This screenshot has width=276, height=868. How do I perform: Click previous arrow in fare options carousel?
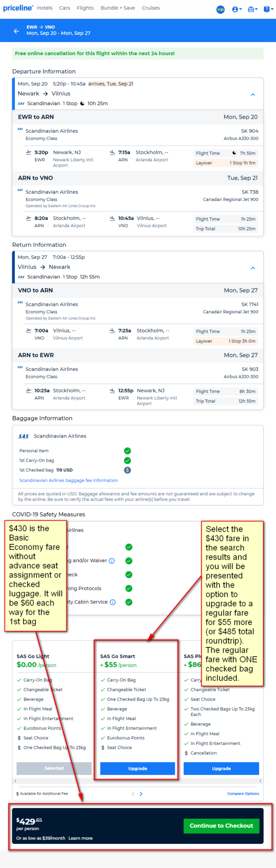tap(133, 794)
